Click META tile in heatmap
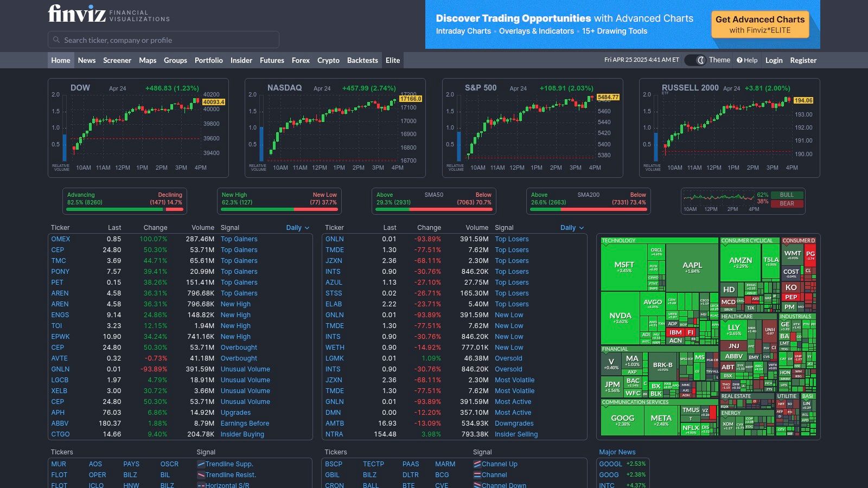This screenshot has width=868, height=488. point(661,420)
